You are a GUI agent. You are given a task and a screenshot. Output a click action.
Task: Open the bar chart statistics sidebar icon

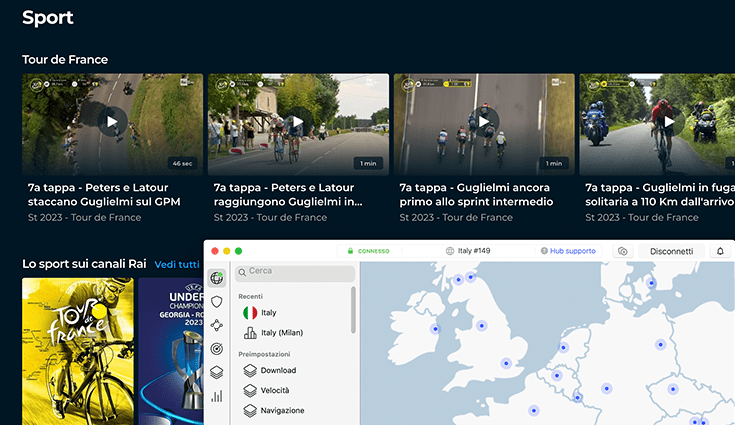point(217,396)
